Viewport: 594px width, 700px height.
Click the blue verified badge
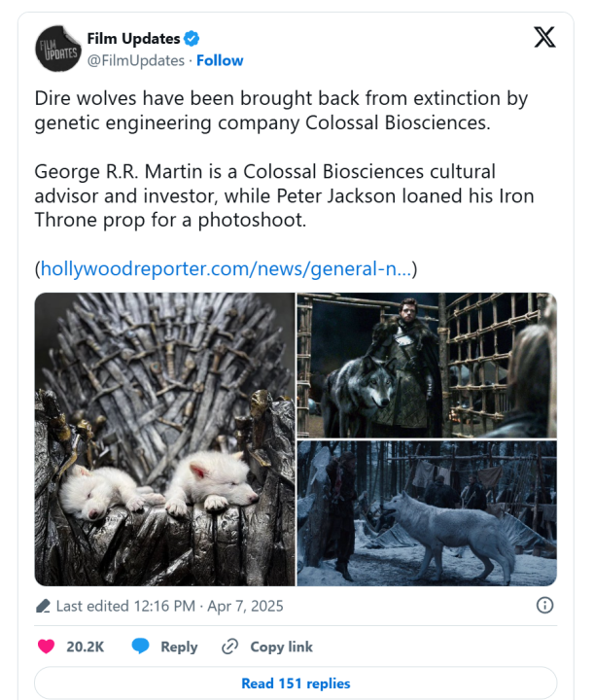click(x=192, y=39)
